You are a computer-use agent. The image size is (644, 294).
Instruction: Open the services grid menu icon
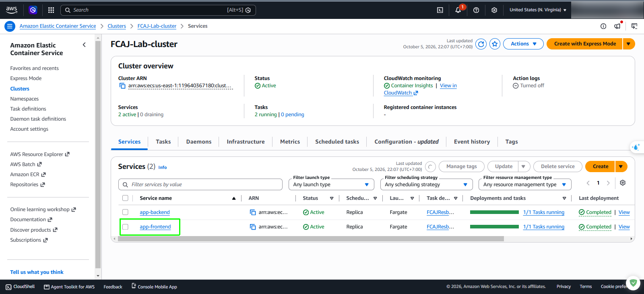[x=51, y=10]
